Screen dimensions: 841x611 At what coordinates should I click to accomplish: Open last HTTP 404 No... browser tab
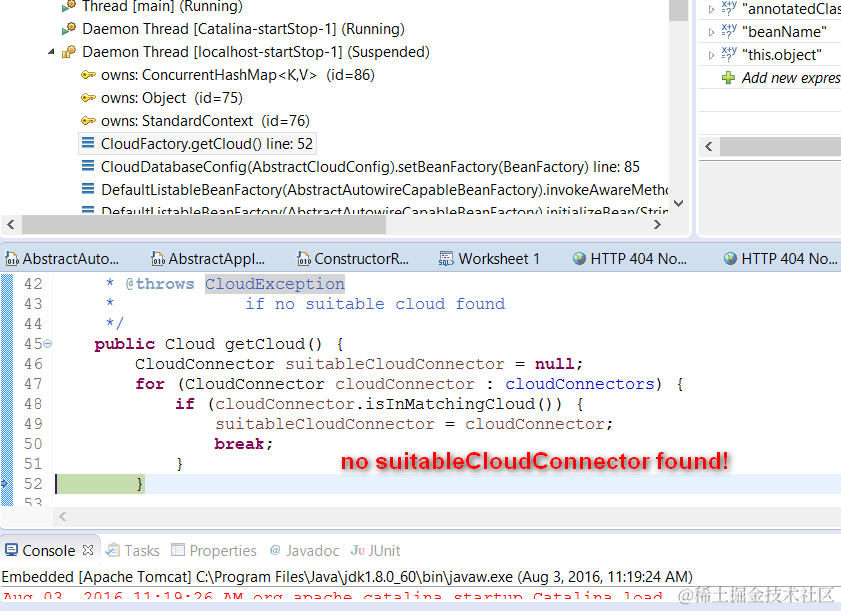click(x=780, y=259)
